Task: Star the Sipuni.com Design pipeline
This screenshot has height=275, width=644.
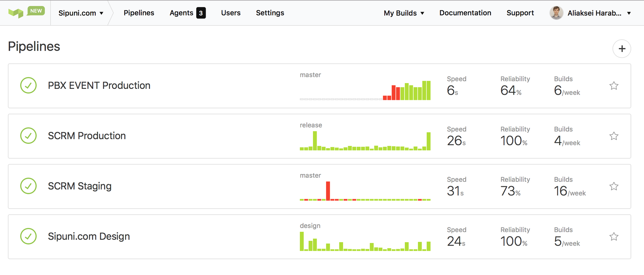Action: pyautogui.click(x=614, y=237)
